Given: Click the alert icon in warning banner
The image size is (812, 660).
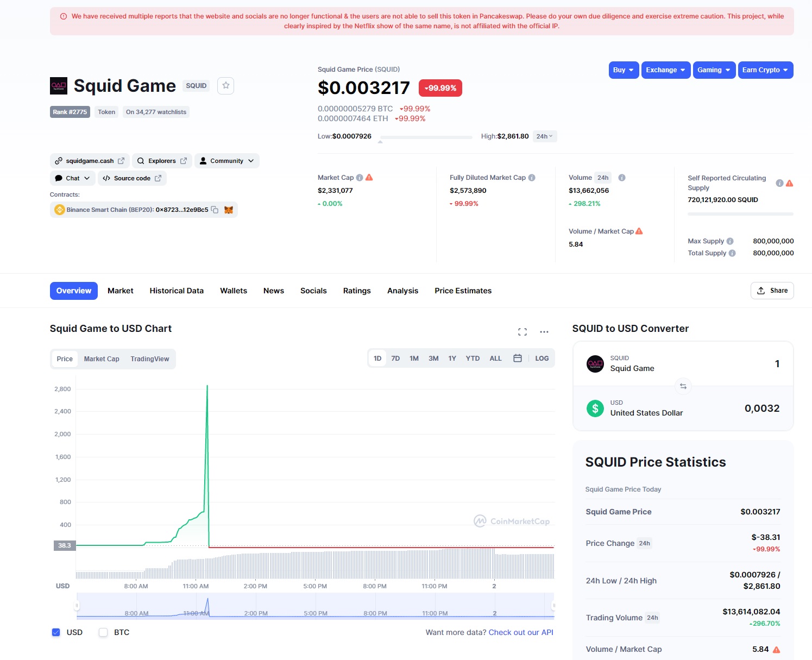Looking at the screenshot, I should coord(64,16).
